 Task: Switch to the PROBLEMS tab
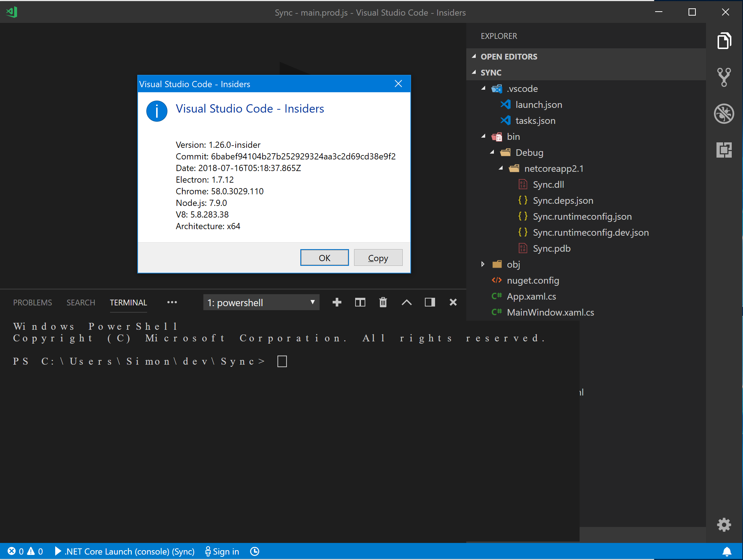click(x=32, y=302)
